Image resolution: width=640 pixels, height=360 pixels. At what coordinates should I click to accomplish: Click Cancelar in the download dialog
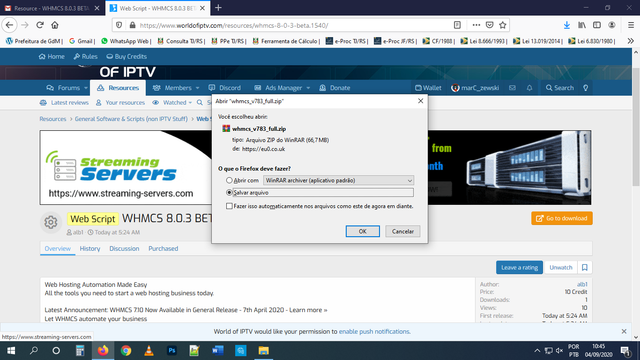coord(402,231)
